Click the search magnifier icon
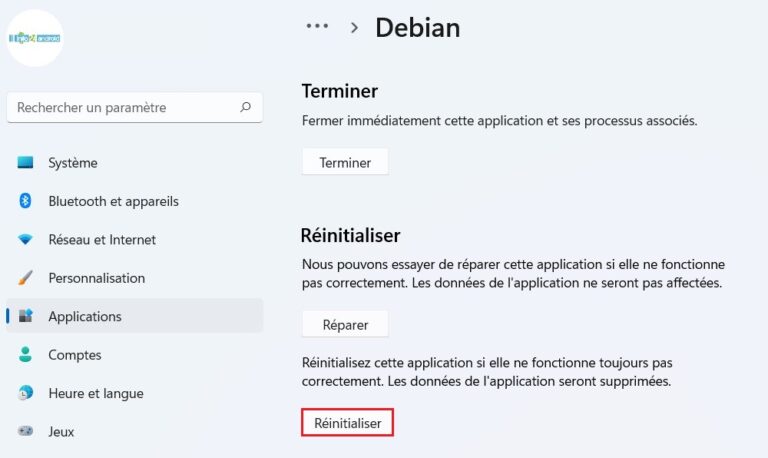768x458 pixels. 245,107
